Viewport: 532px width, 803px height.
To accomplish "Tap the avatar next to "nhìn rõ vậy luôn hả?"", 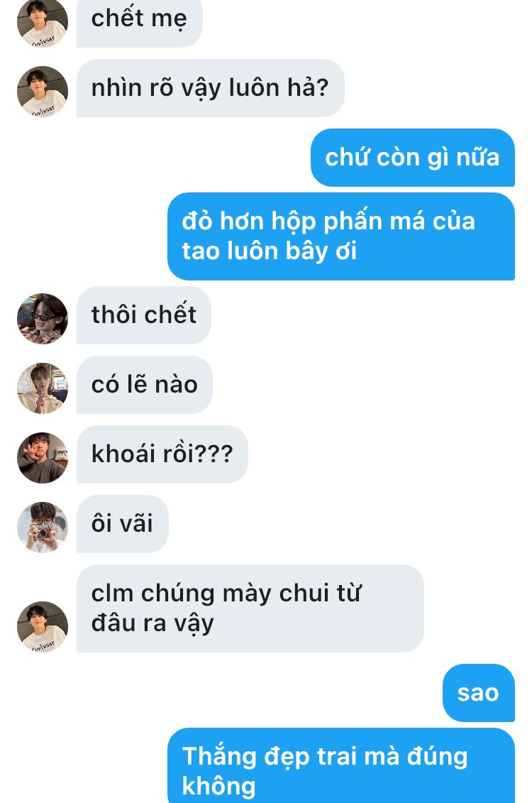I will pos(43,92).
